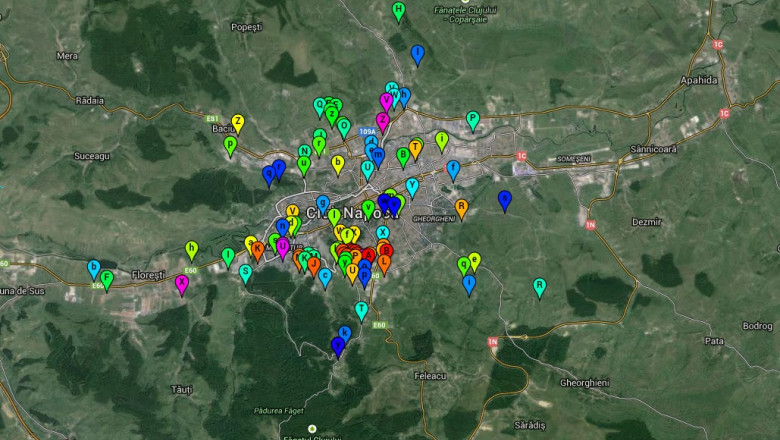
Task: Select the teal P marker
Action: point(473,120)
